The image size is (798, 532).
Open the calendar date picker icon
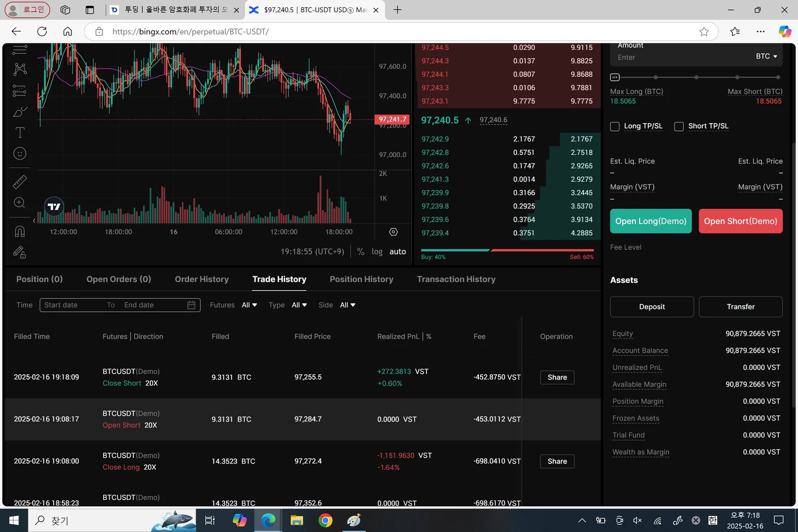192,305
